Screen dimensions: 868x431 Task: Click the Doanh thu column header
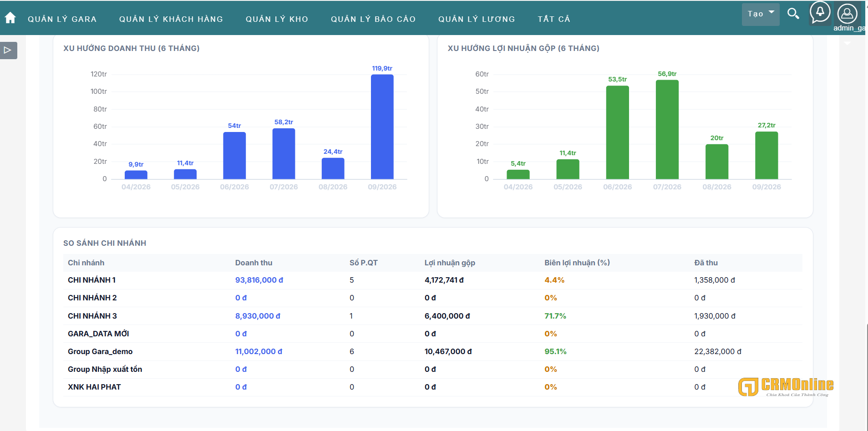tap(254, 263)
